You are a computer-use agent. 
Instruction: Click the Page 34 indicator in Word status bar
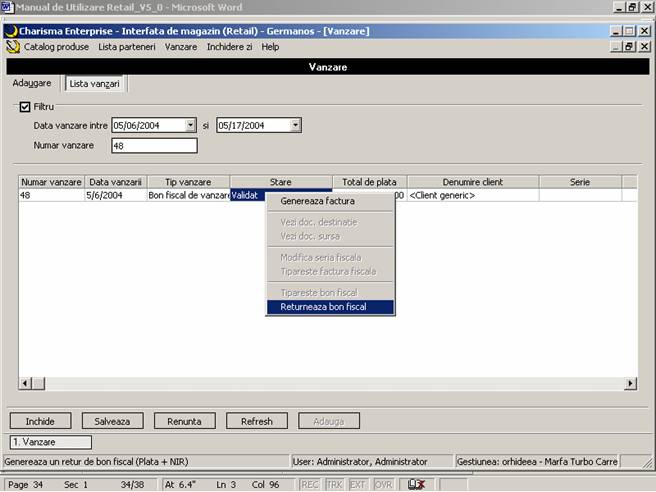(x=26, y=484)
